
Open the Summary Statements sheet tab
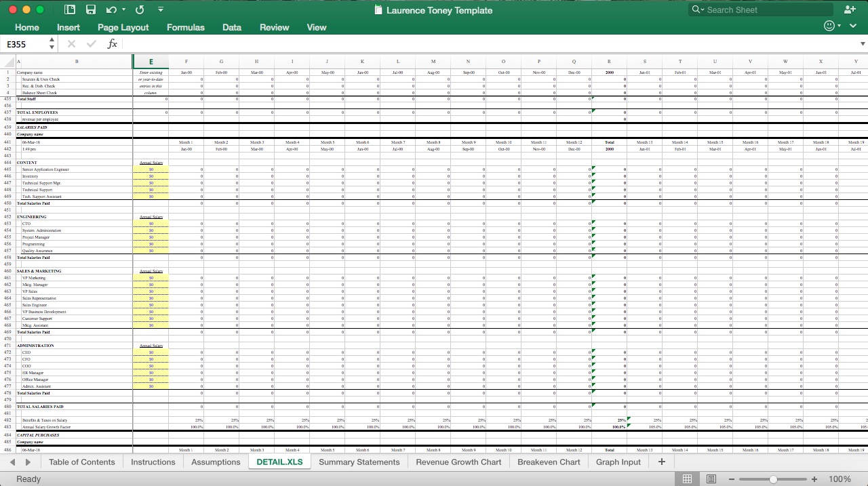click(x=359, y=462)
